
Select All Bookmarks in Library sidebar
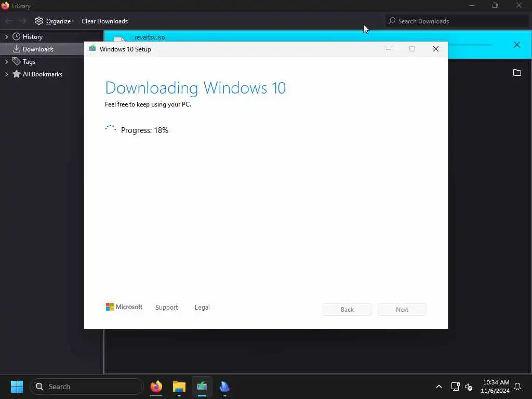coord(43,74)
